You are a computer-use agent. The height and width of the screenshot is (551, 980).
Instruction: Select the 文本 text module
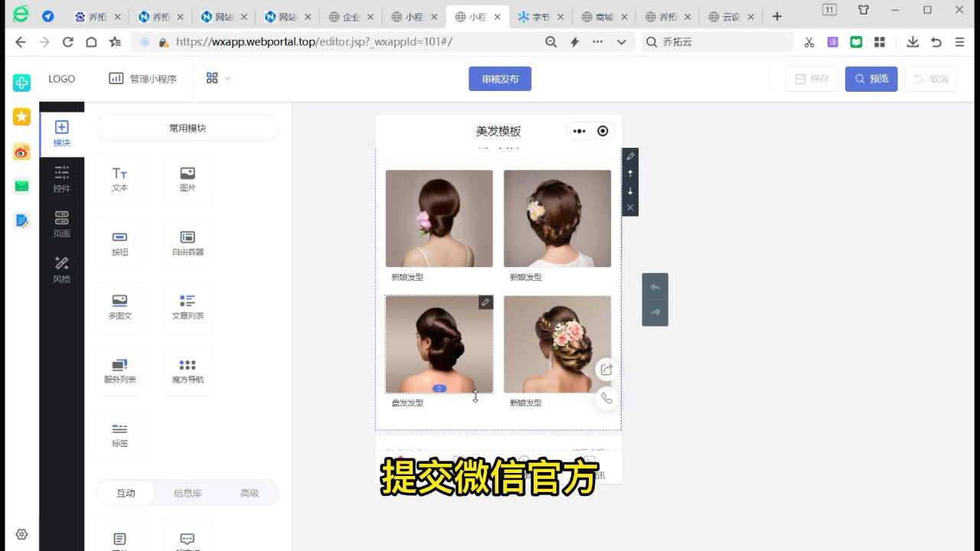pyautogui.click(x=119, y=179)
